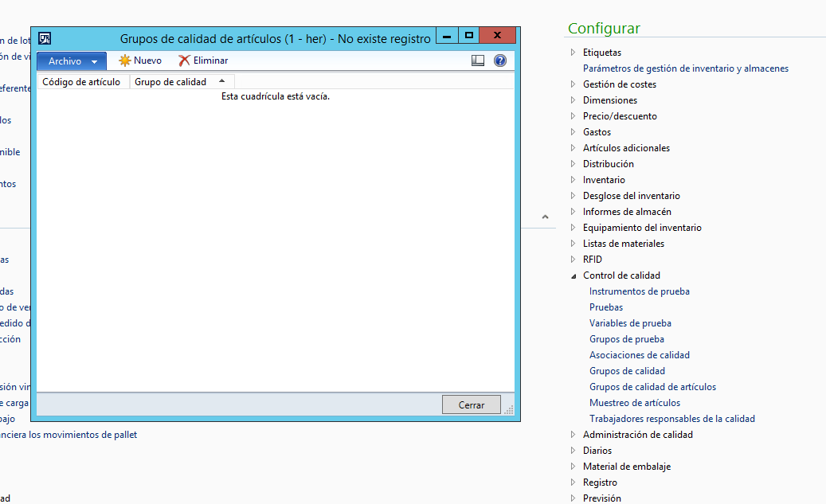Image resolution: width=826 pixels, height=504 pixels.
Task: Click the Cerrar button
Action: pos(472,405)
